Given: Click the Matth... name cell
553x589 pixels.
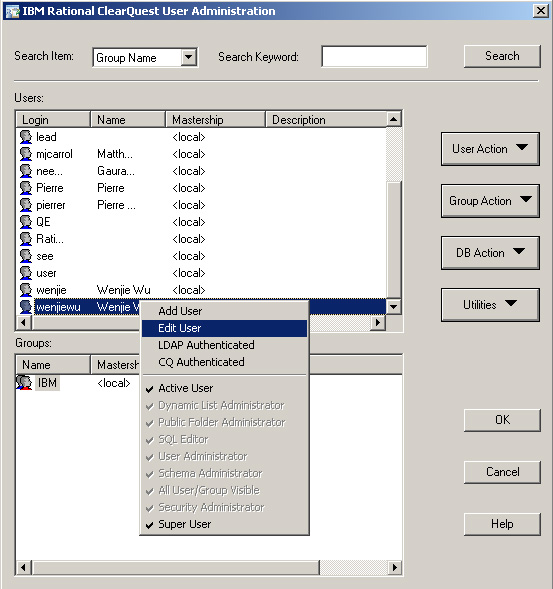Looking at the screenshot, I should (115, 154).
